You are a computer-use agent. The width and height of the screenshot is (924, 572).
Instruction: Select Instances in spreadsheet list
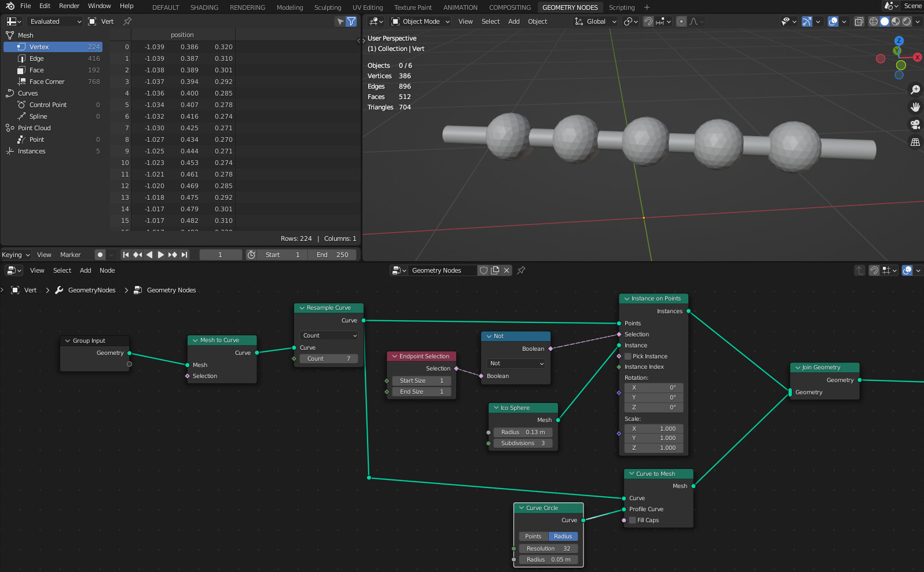(x=53, y=151)
